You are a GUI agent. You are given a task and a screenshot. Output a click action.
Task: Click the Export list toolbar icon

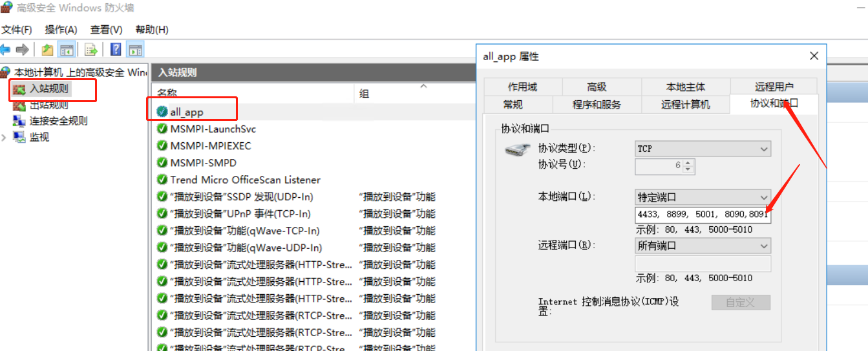[x=91, y=50]
